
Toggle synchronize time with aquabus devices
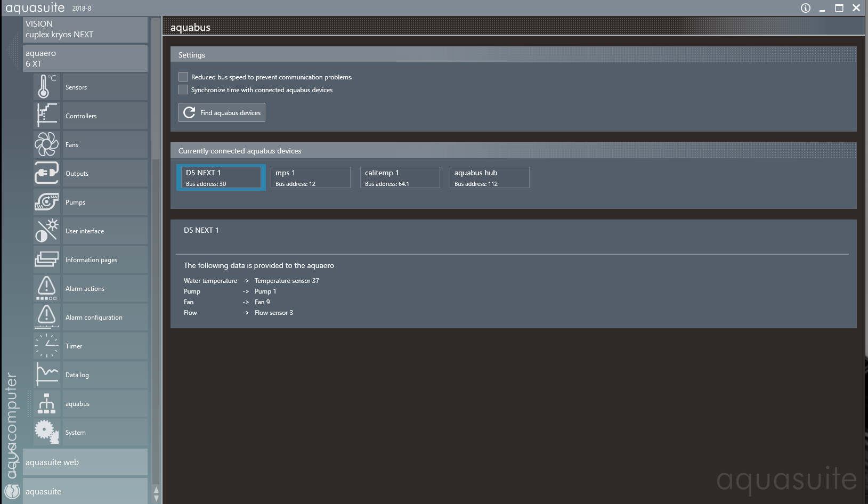coord(183,90)
